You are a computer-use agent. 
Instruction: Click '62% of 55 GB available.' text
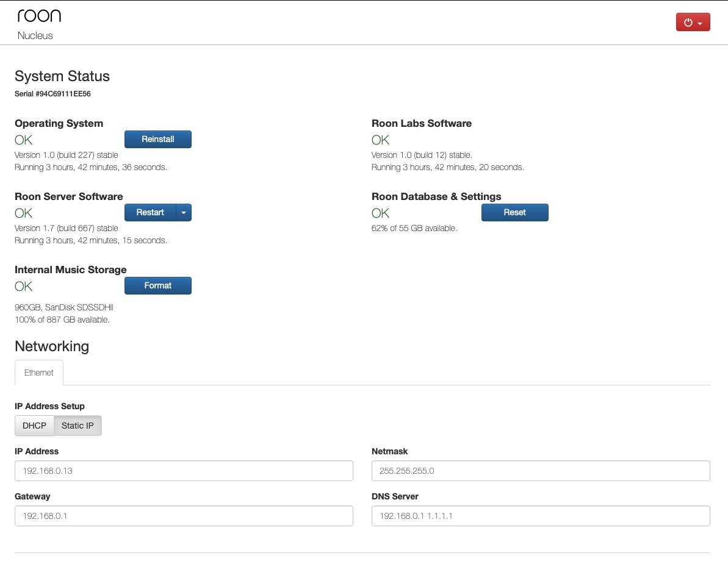coord(414,228)
